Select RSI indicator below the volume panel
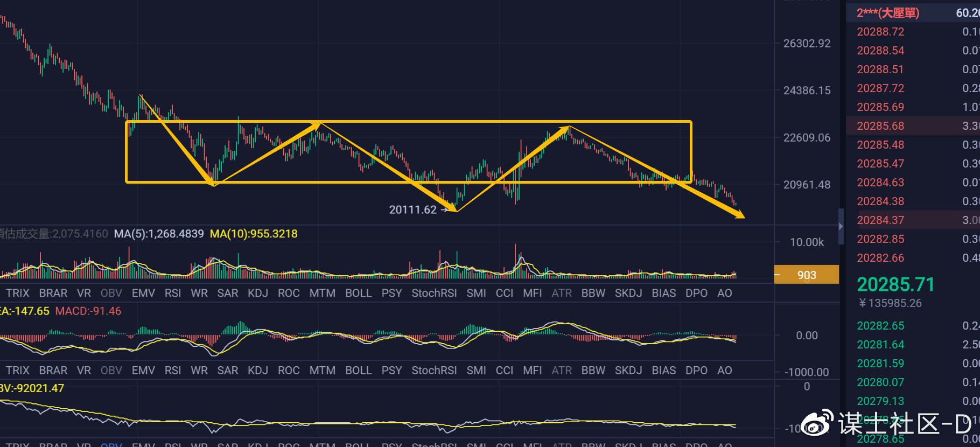The height and width of the screenshot is (447, 980). 173,293
